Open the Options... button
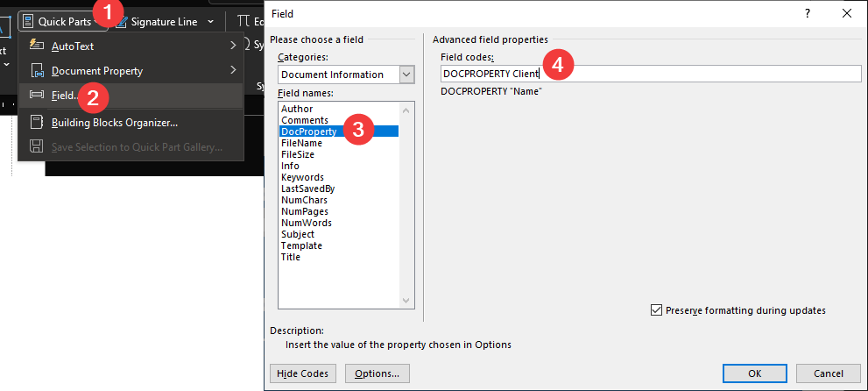Screen dimensions: 868x391 coord(377,373)
